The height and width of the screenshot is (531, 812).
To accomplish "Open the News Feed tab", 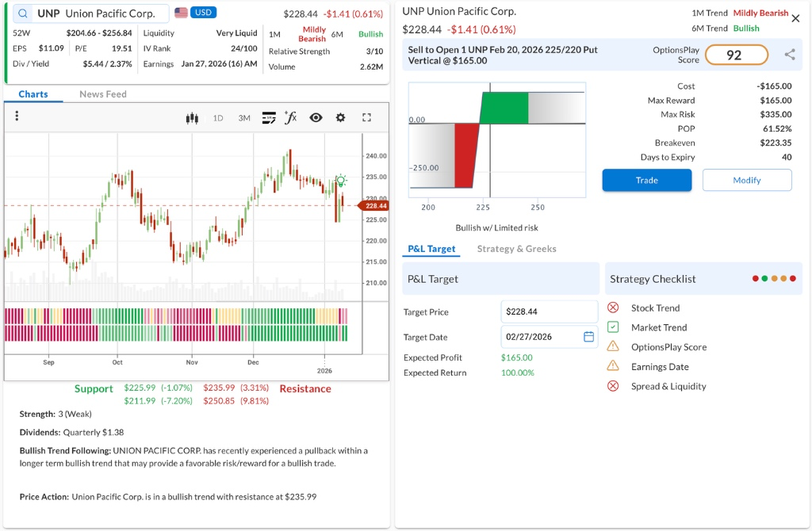I will coord(102,94).
